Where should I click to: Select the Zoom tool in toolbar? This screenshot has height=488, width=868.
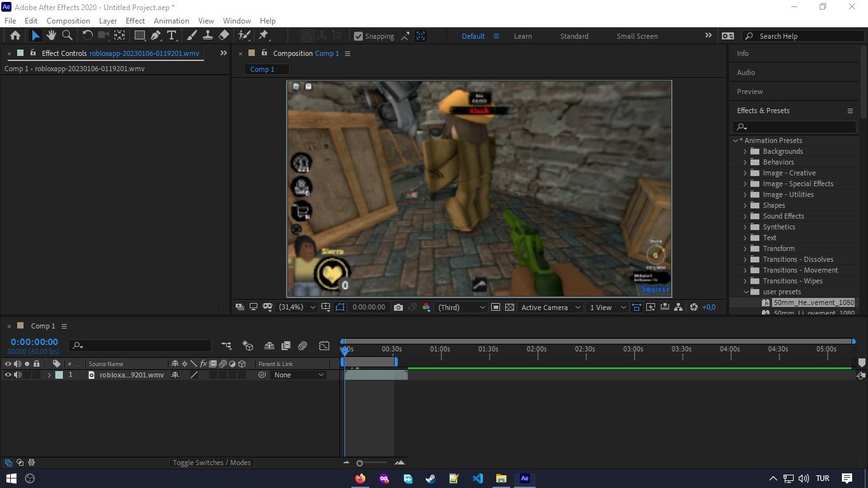point(67,36)
